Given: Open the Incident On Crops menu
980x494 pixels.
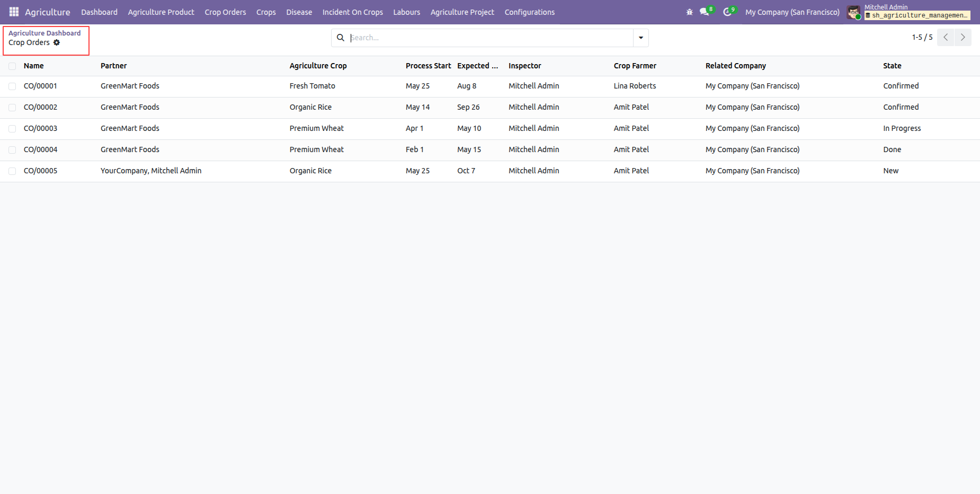Looking at the screenshot, I should (x=353, y=12).
